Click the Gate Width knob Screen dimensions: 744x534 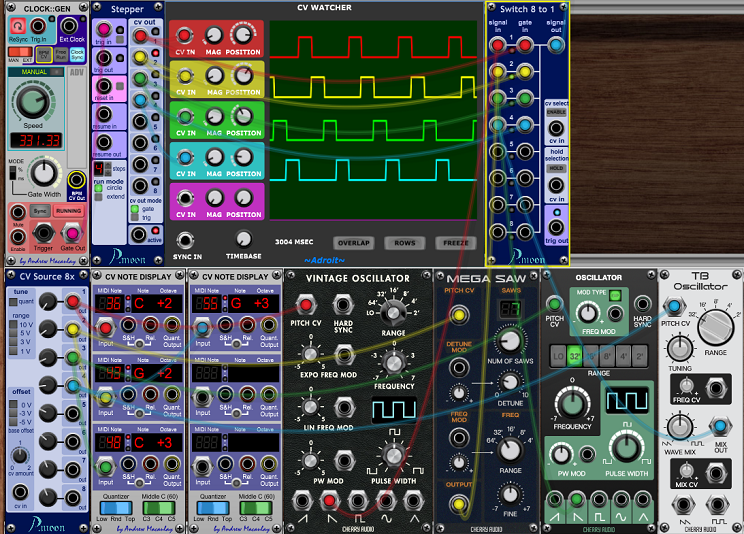44,173
